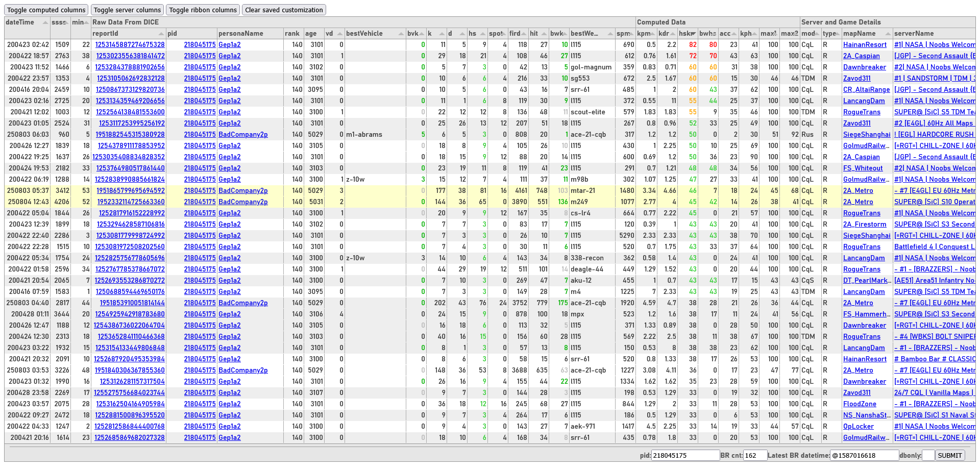
Task: Open the CR_AltaiRange map link
Action: click(x=867, y=90)
